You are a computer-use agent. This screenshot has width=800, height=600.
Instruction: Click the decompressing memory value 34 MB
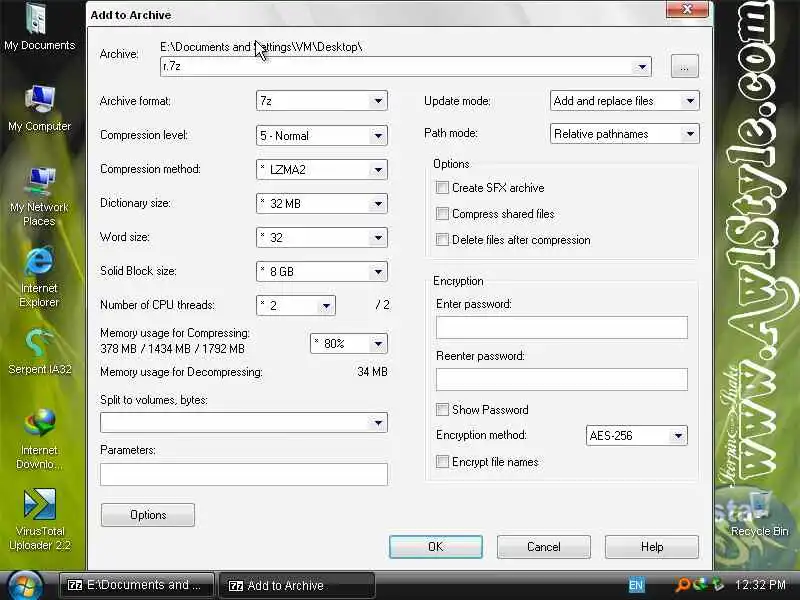tap(372, 372)
